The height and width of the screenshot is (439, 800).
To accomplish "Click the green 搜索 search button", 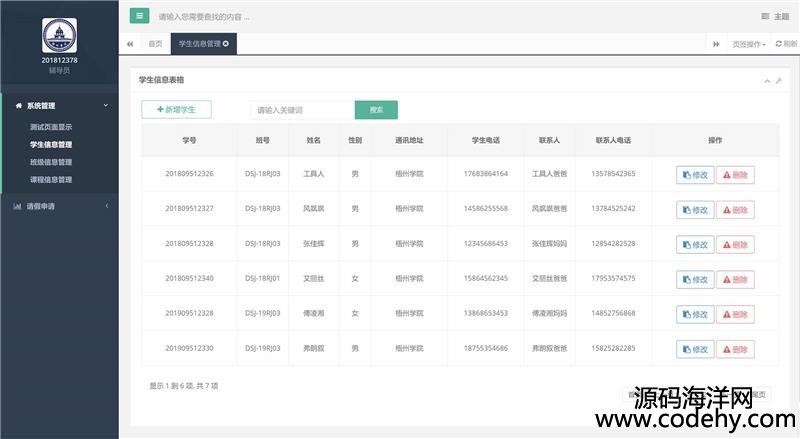I will point(376,110).
